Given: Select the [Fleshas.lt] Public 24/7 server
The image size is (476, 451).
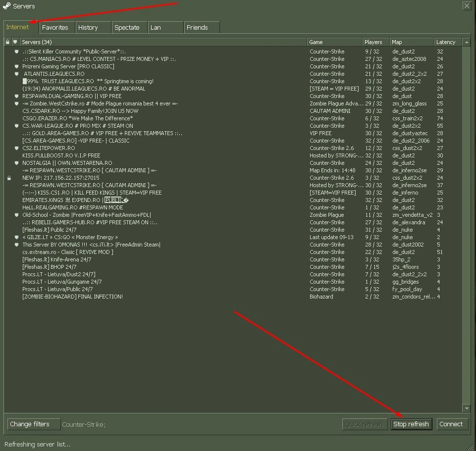Looking at the screenshot, I should [233, 230].
